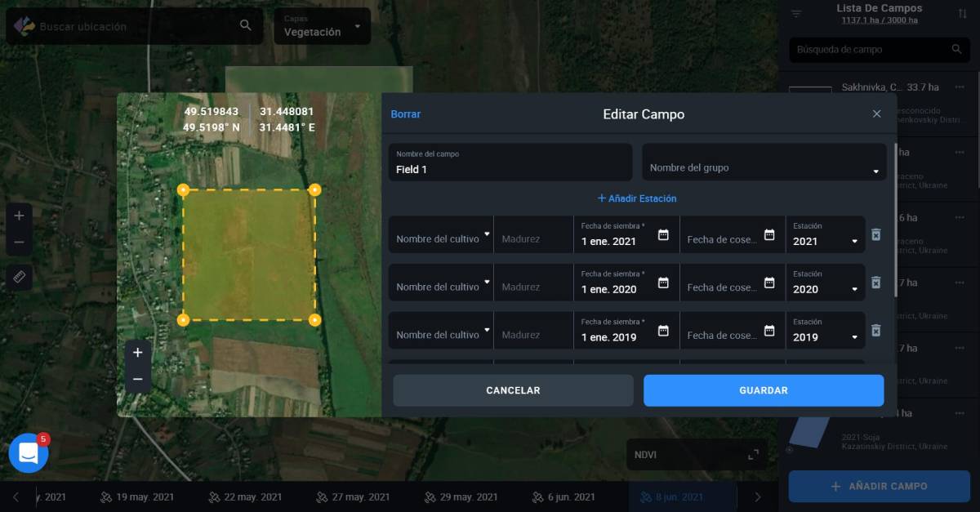This screenshot has height=512, width=980.
Task: Open calendar for 2020 harvest date
Action: 768,283
